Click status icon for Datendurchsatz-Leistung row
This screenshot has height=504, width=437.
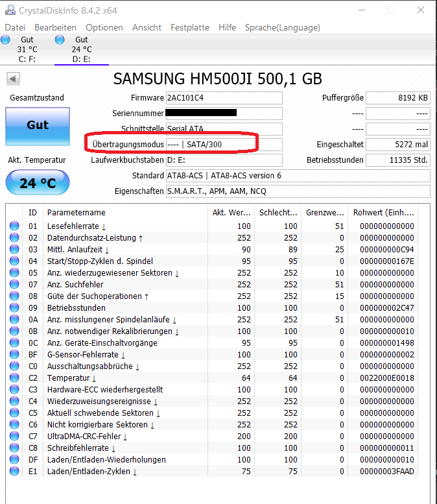point(14,237)
